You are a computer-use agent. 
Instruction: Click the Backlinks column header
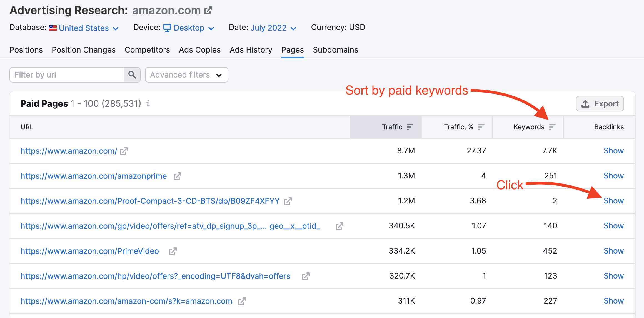pos(609,127)
